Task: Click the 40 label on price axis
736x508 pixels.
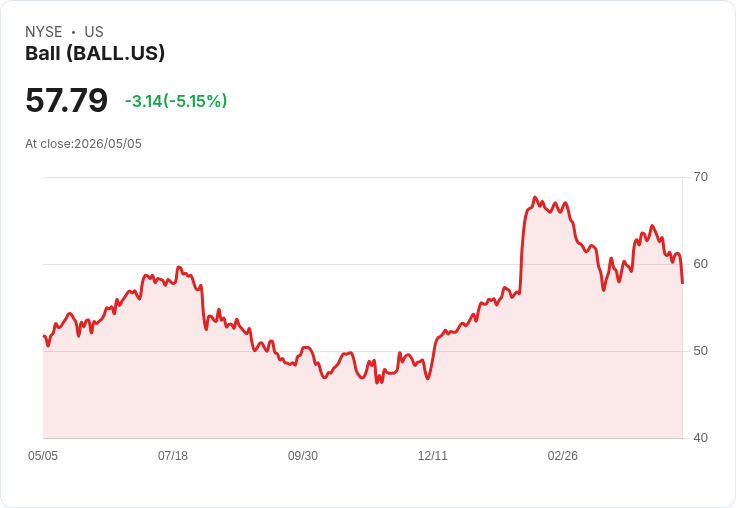Action: [700, 438]
